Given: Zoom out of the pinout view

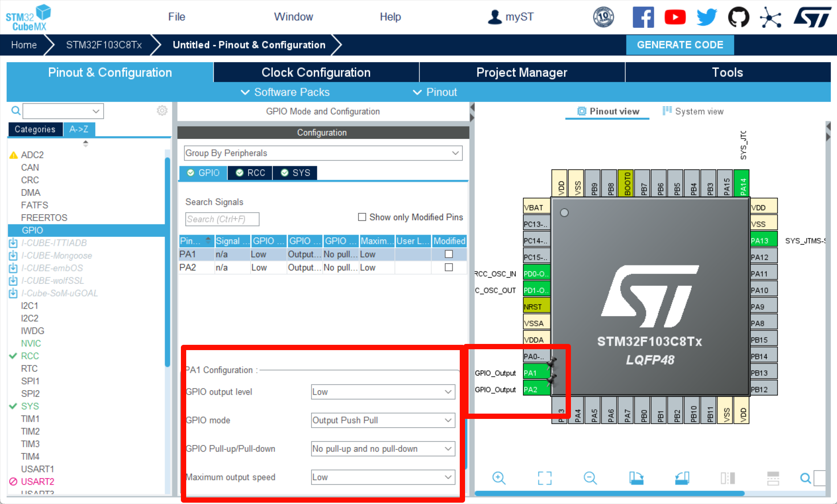Looking at the screenshot, I should tap(590, 478).
